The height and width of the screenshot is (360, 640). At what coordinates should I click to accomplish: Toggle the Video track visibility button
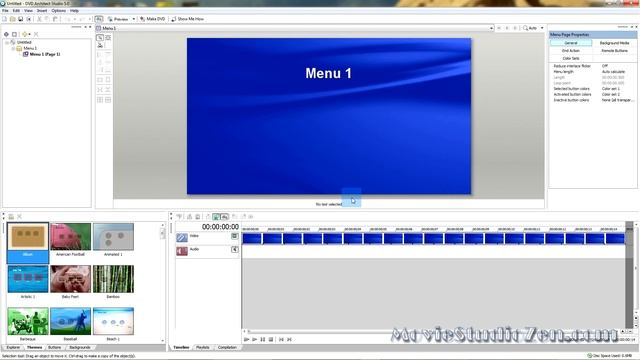coord(235,236)
